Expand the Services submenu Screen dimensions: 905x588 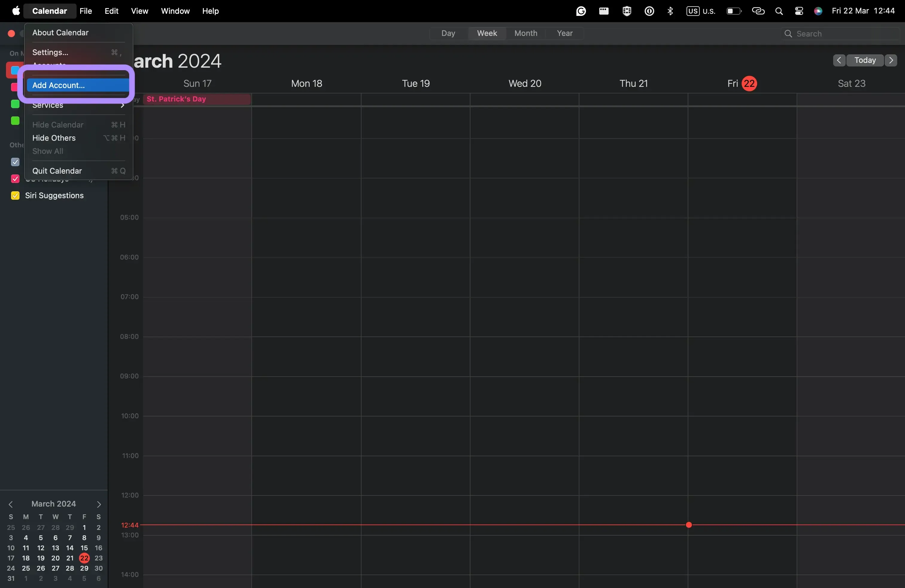point(78,106)
